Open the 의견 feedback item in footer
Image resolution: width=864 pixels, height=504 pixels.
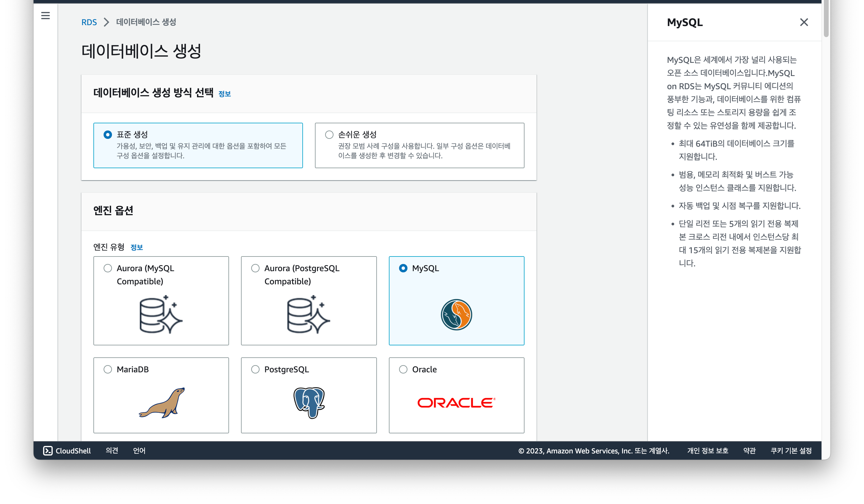(x=112, y=450)
